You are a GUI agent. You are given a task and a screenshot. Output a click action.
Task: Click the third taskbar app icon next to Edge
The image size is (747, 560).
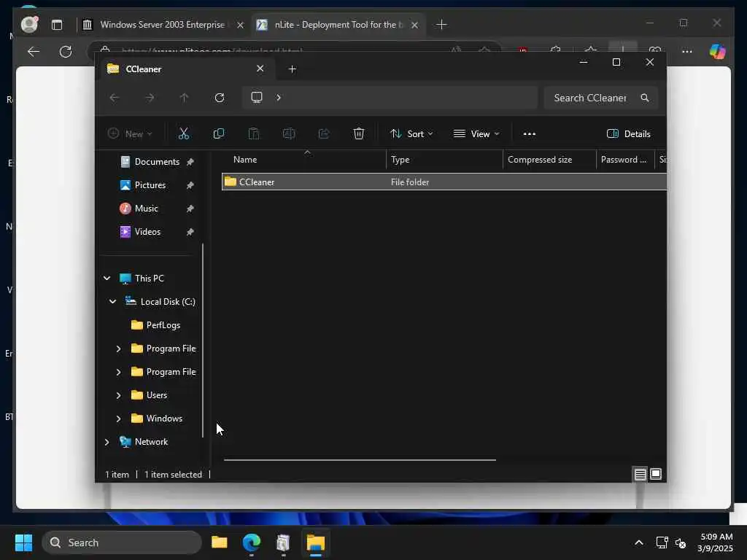tap(283, 542)
